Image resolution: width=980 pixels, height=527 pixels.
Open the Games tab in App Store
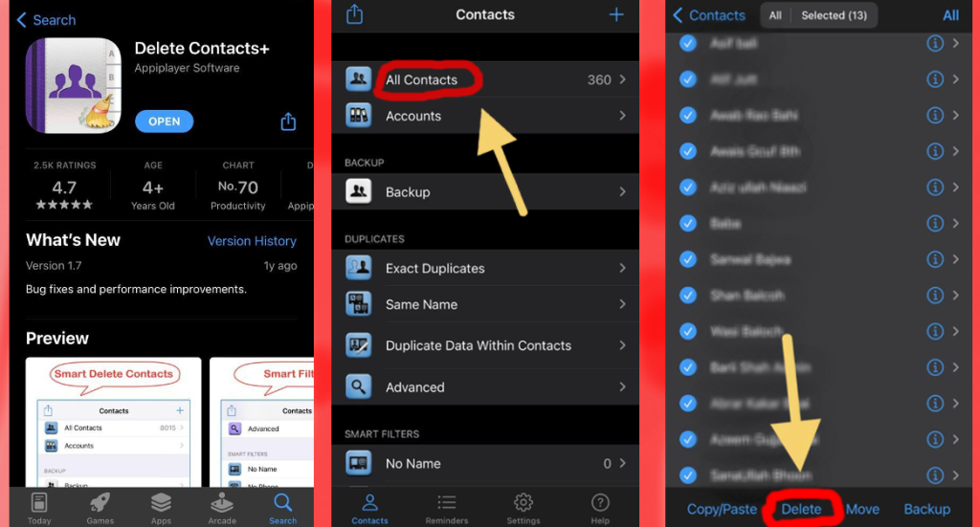100,508
